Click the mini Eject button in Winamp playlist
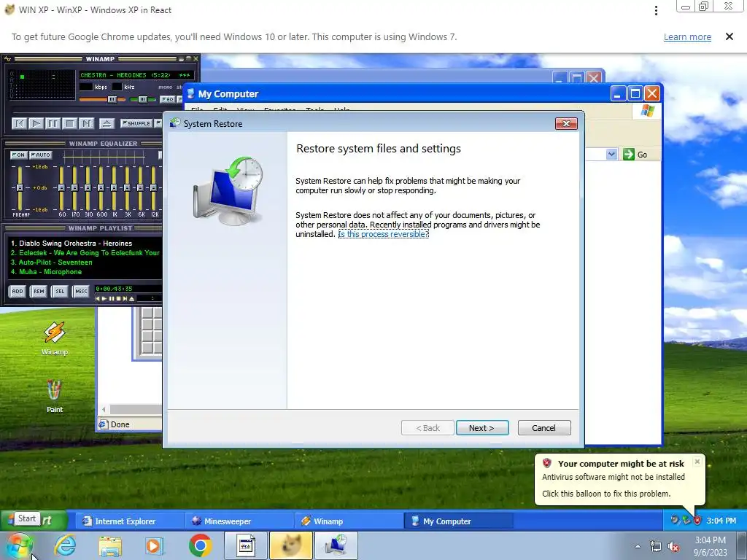 tap(132, 298)
